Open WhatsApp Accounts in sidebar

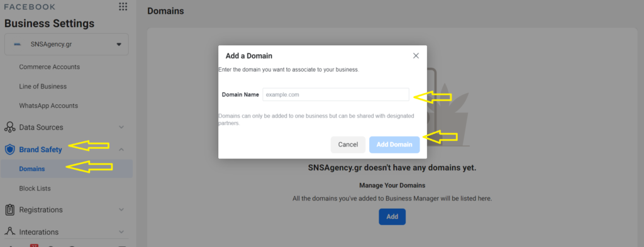pyautogui.click(x=48, y=106)
